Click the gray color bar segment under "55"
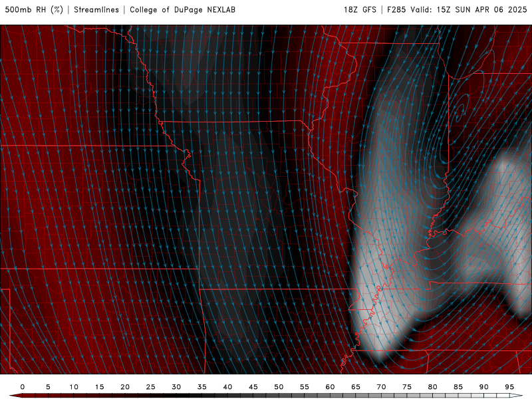The image size is (532, 399). 311,396
